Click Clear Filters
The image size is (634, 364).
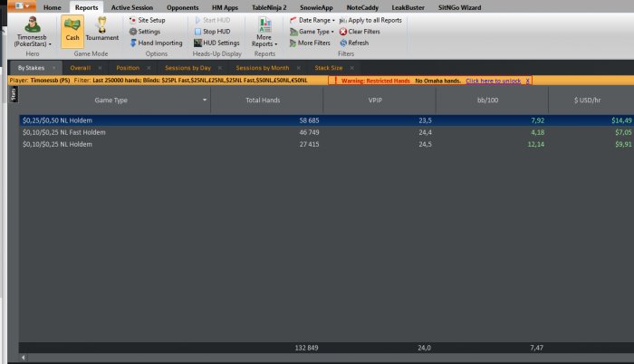(x=360, y=31)
